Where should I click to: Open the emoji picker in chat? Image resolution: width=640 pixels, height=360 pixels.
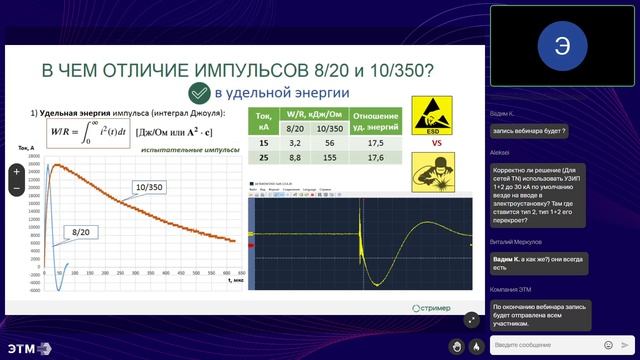coord(608,345)
